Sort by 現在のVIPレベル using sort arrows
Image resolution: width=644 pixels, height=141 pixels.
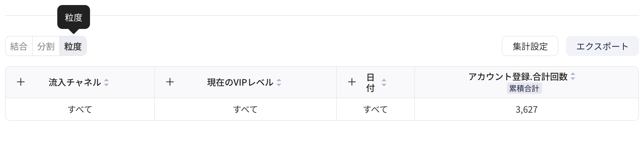pos(279,82)
